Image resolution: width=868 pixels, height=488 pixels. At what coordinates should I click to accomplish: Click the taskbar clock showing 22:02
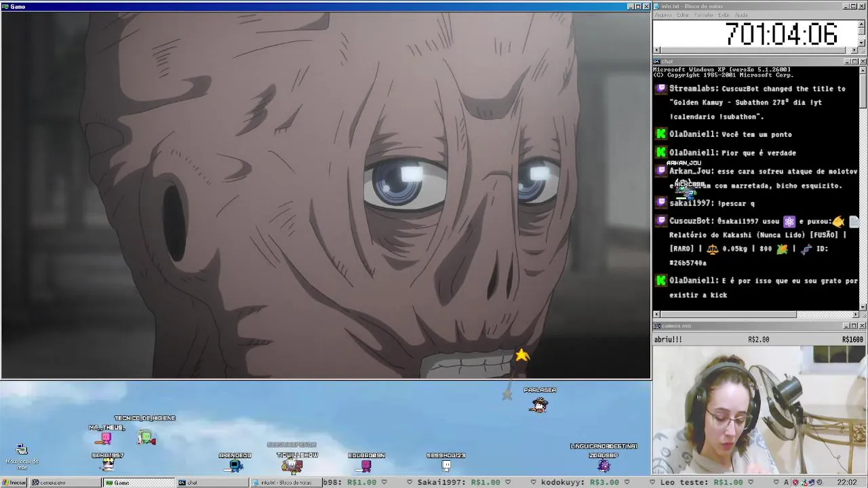click(x=847, y=483)
